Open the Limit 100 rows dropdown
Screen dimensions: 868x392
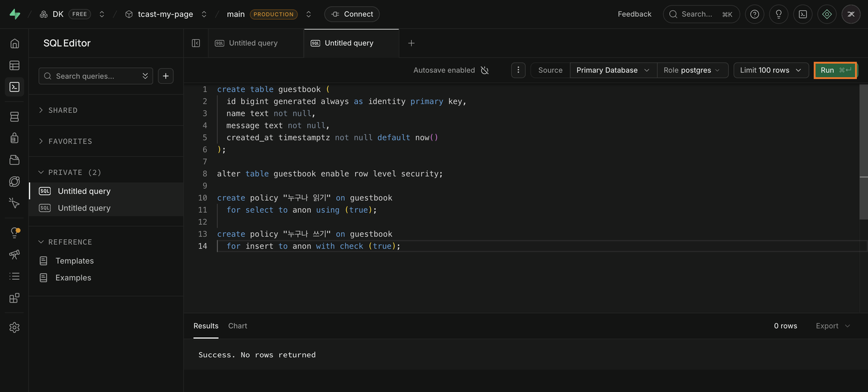771,70
